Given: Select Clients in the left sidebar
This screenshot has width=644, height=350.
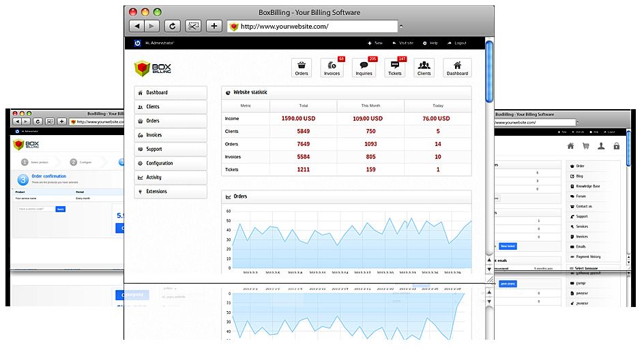Looking at the screenshot, I should click(x=171, y=107).
